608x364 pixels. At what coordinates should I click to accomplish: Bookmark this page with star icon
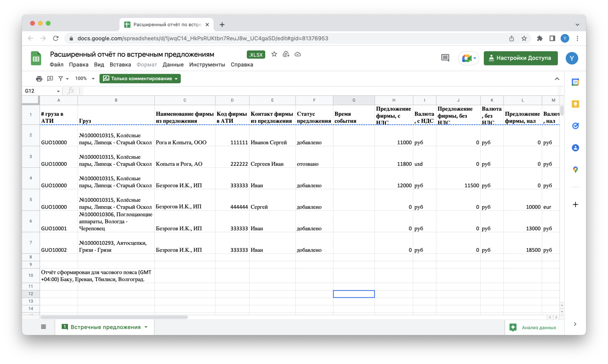point(524,38)
